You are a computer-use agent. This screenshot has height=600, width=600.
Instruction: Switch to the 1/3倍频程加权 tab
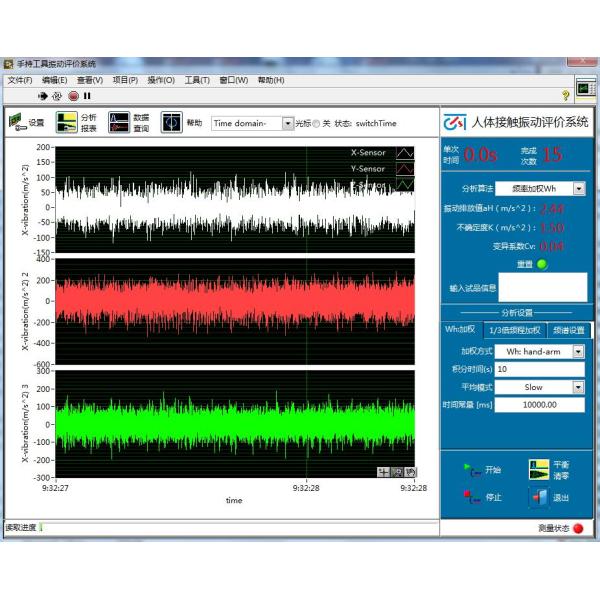point(518,331)
